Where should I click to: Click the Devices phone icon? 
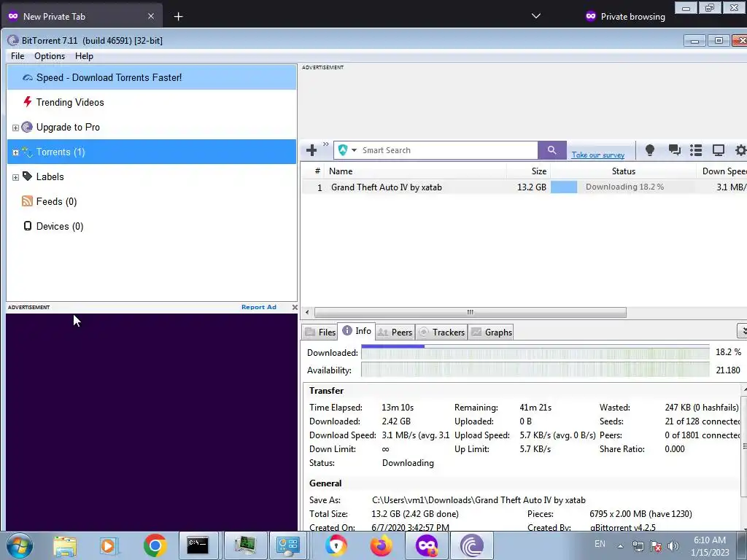(x=28, y=226)
